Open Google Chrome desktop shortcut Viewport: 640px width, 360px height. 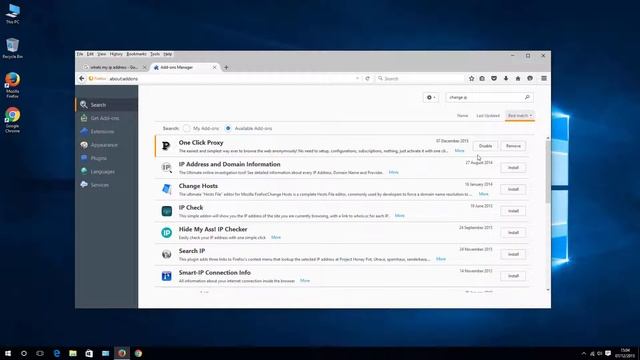(12, 120)
